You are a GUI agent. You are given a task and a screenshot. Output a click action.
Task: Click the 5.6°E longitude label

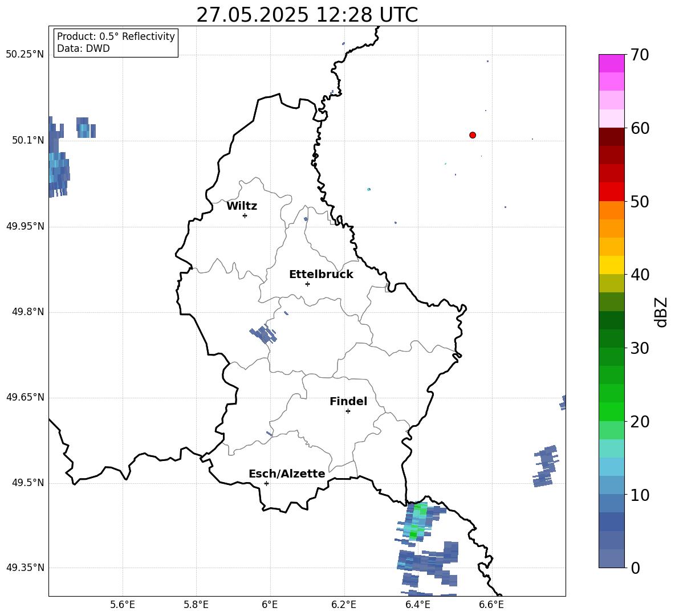(123, 605)
